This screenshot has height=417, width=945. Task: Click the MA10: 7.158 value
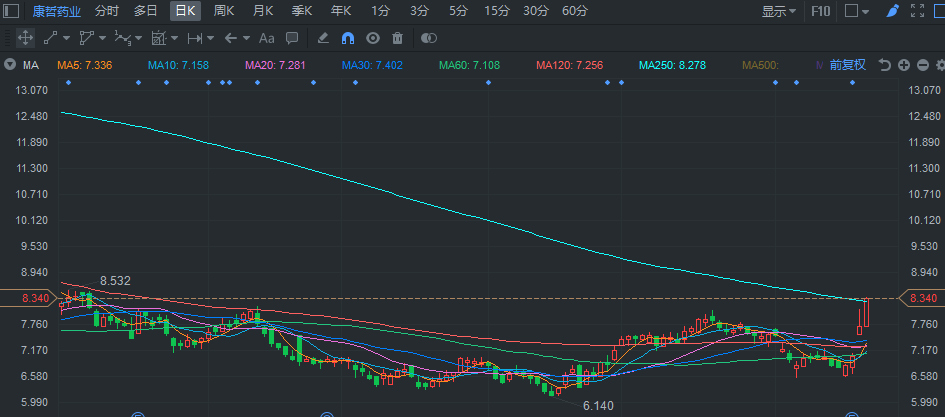(178, 65)
